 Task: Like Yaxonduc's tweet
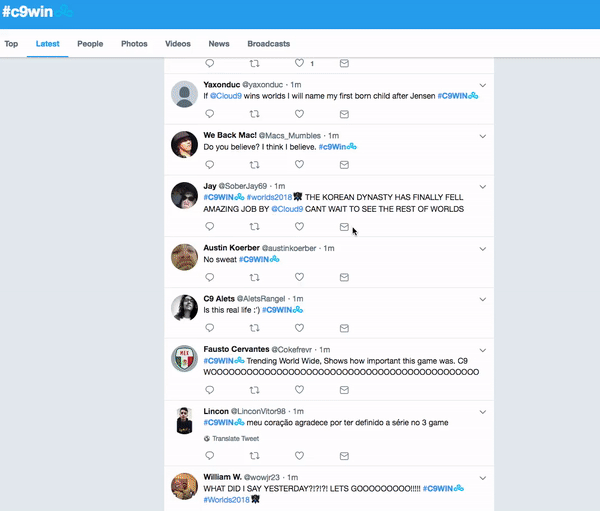299,114
